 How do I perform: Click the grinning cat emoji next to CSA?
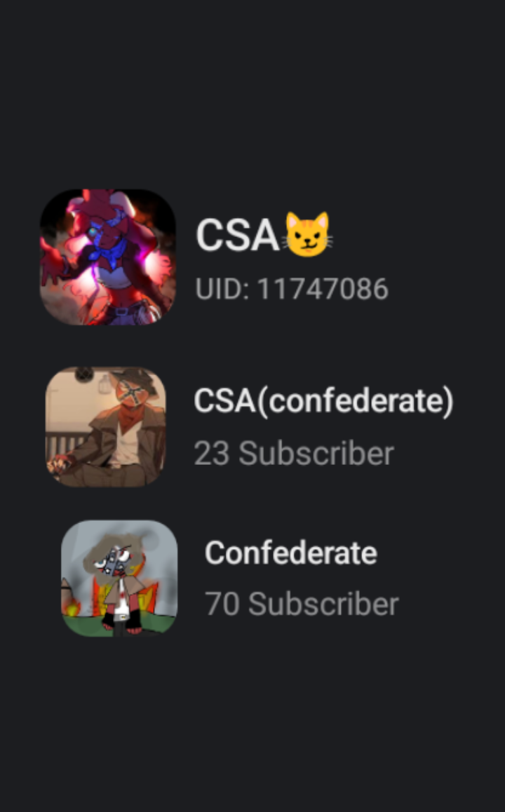pos(308,235)
